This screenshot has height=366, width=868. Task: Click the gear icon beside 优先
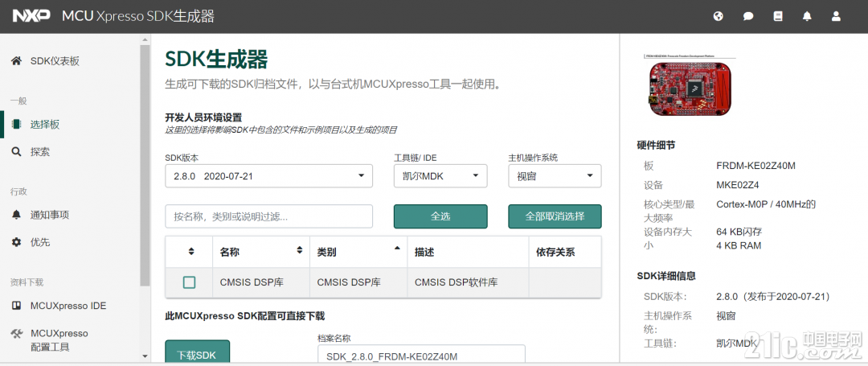[x=17, y=242]
